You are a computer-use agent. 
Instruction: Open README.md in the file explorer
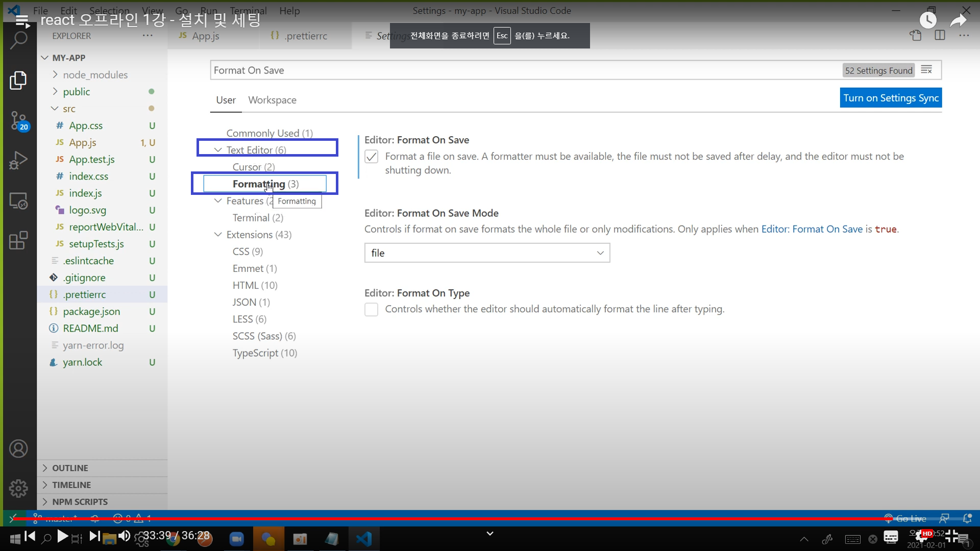point(90,328)
